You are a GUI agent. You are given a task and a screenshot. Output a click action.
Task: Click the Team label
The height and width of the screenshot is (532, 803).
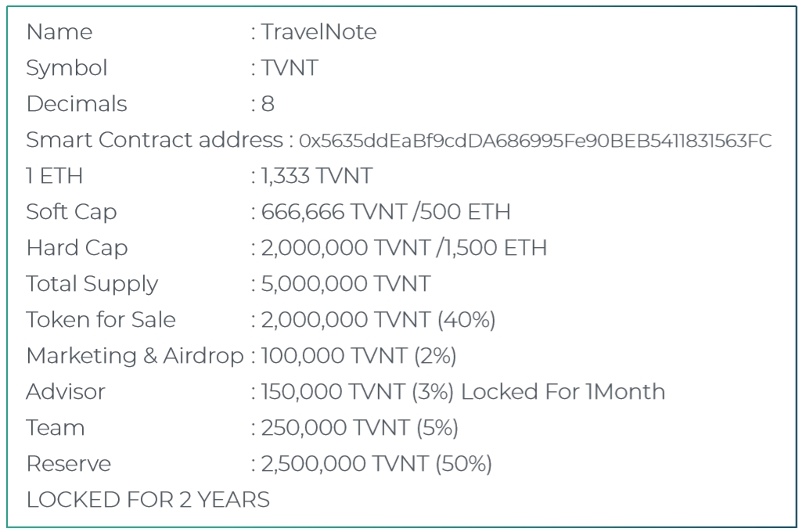point(55,427)
